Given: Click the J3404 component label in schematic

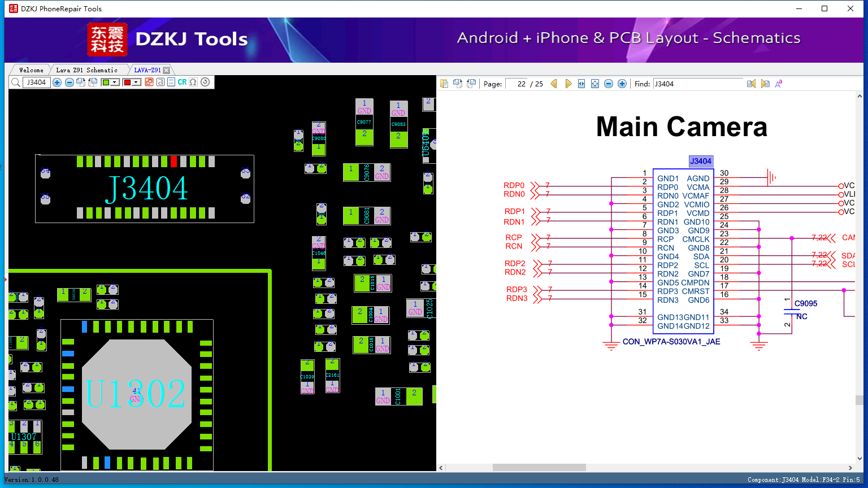Looking at the screenshot, I should tap(701, 161).
